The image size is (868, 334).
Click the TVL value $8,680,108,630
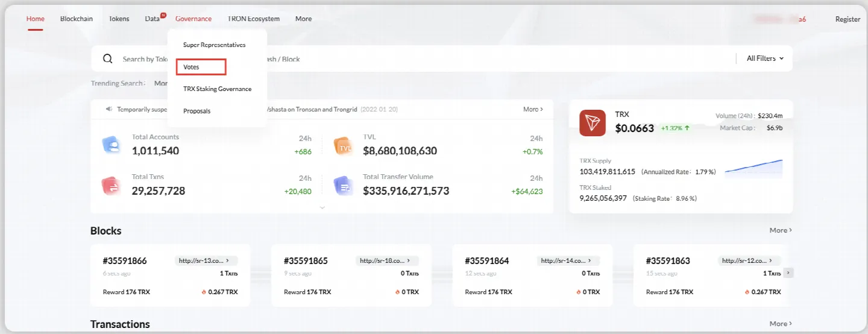tap(400, 151)
